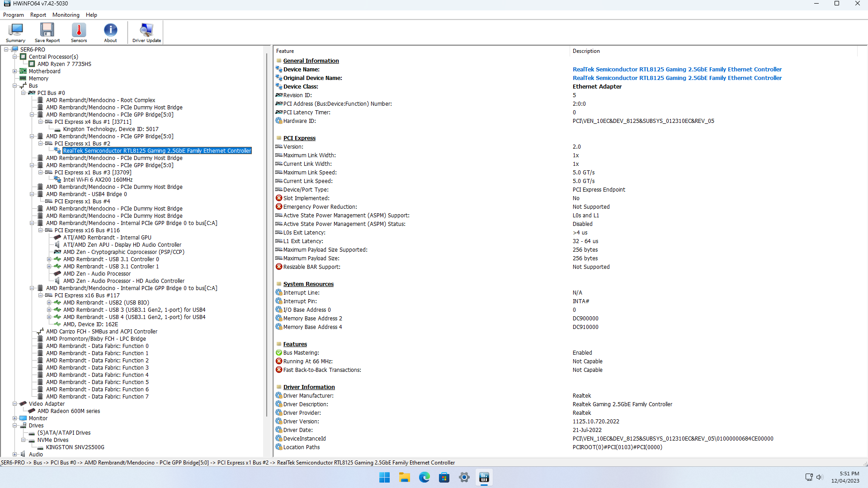Click the Feature column header

coord(421,51)
